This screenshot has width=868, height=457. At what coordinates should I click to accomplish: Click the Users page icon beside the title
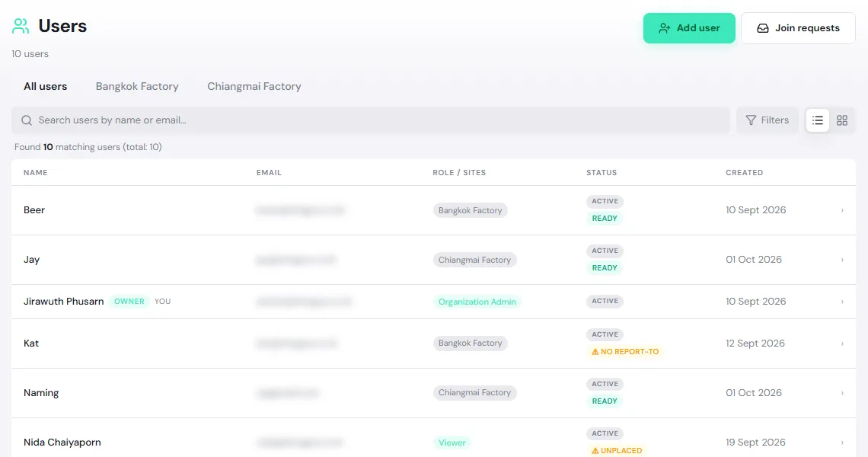click(21, 26)
